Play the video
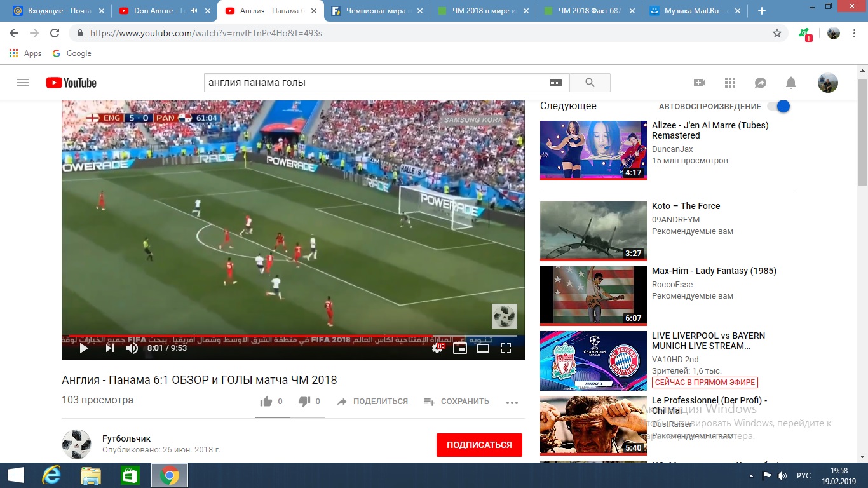 pos(83,348)
